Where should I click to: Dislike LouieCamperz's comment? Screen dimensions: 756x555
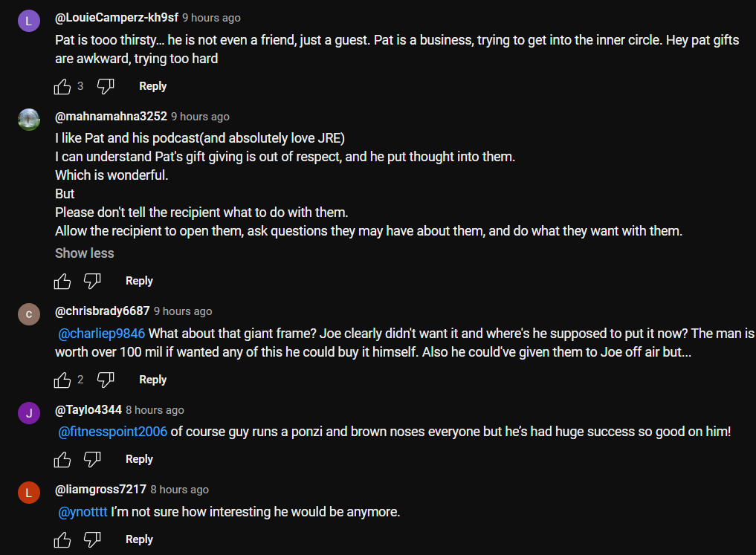[x=106, y=87]
